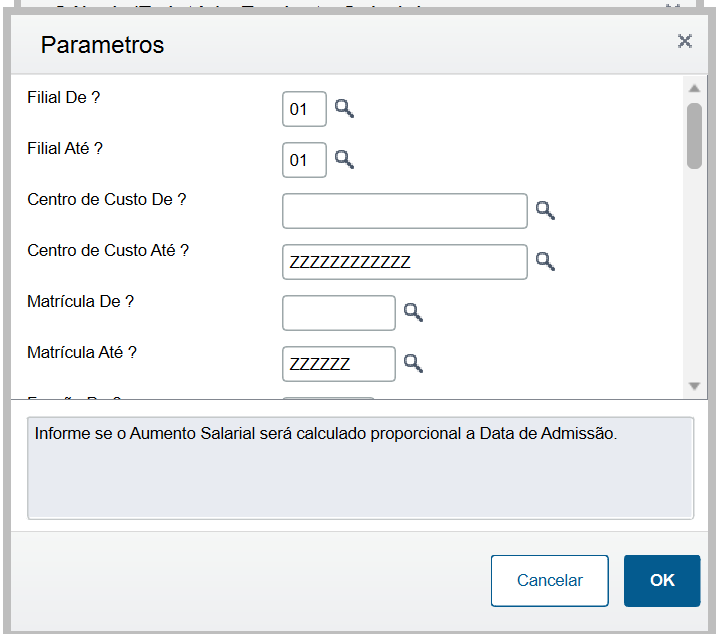Viewport: 718px width, 634px height.
Task: Open lookup for Filial De field
Action: (344, 109)
